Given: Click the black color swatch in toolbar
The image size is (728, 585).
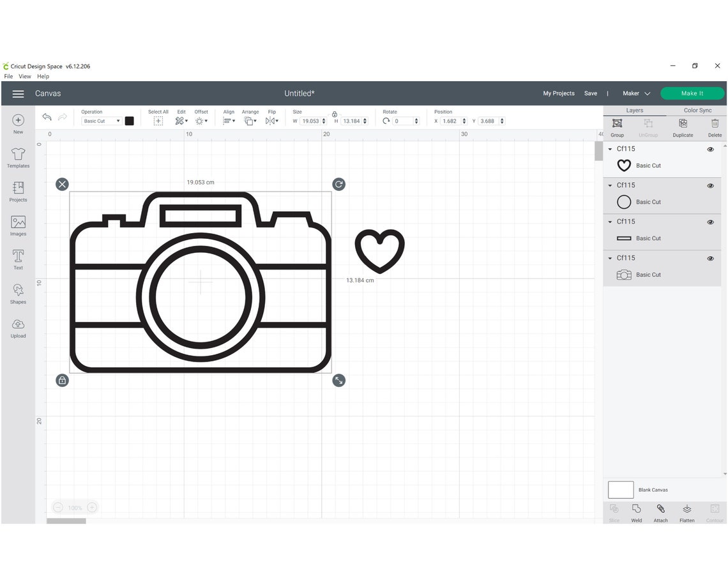Looking at the screenshot, I should pos(130,121).
